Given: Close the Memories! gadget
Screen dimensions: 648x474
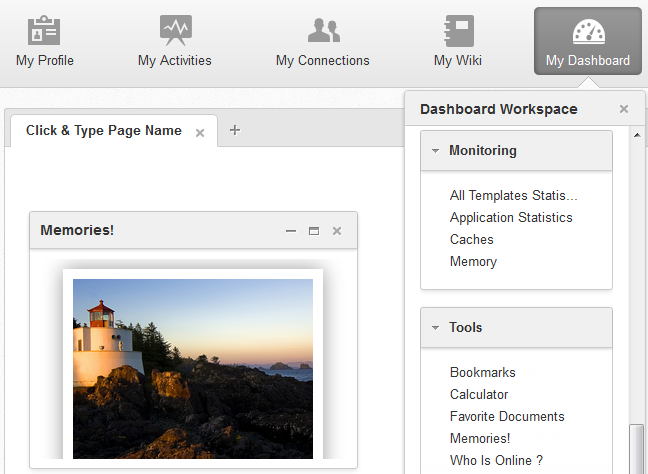Looking at the screenshot, I should click(x=337, y=231).
